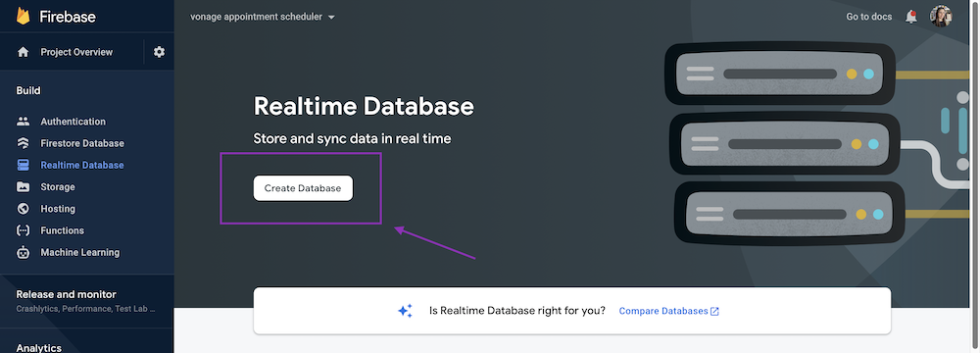Open the notifications bell icon
Image resolution: width=980 pixels, height=353 pixels.
coord(911,17)
